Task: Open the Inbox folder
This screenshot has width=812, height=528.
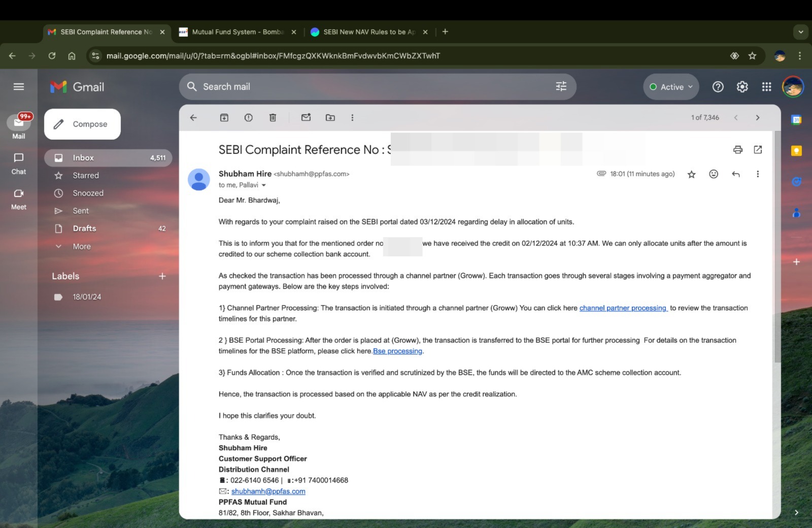Action: pos(108,158)
